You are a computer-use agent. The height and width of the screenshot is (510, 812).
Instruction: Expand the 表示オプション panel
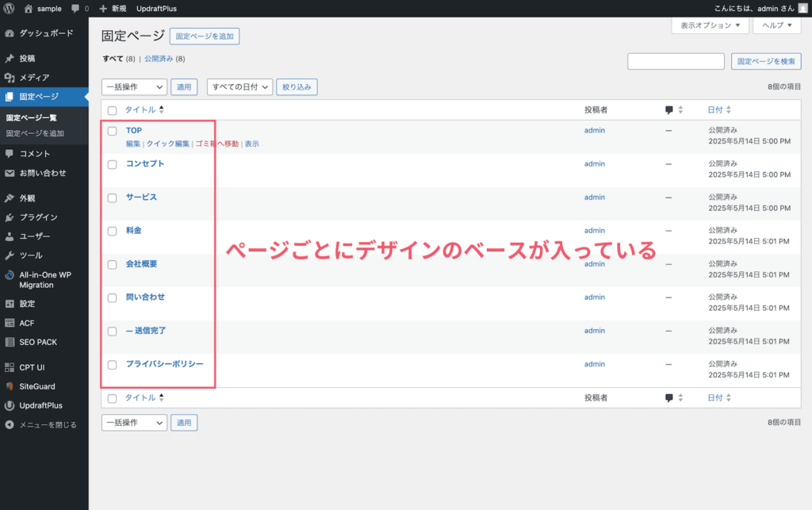tap(710, 25)
